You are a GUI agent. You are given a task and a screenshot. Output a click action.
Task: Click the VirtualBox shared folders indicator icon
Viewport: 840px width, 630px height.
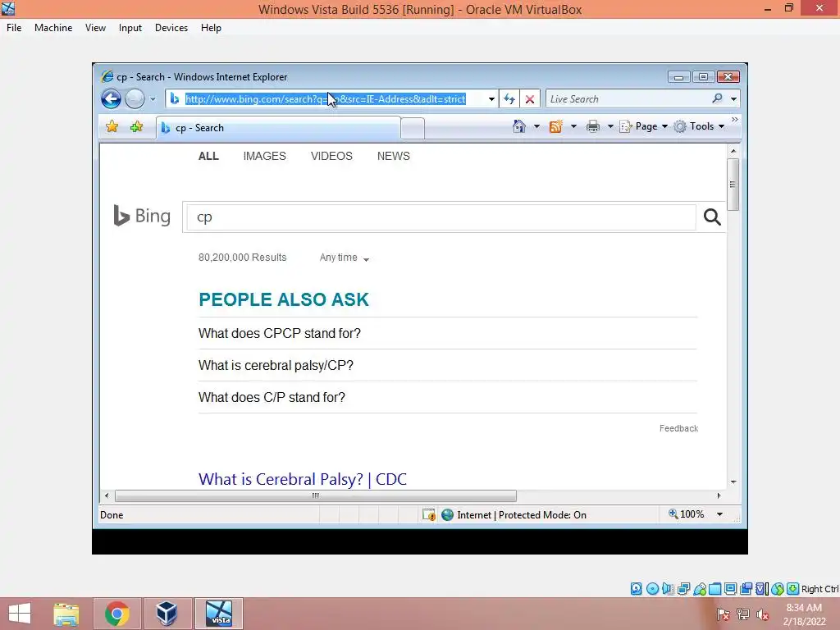(x=714, y=589)
